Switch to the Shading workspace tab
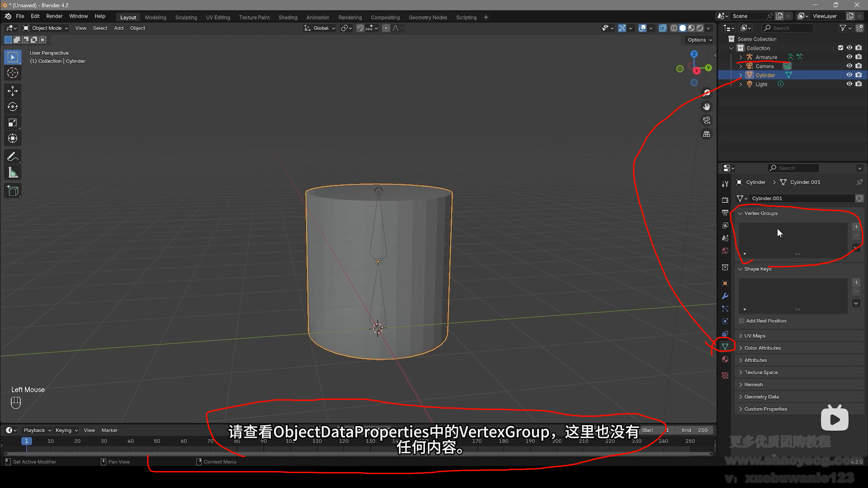The width and height of the screenshot is (868, 488). click(288, 17)
